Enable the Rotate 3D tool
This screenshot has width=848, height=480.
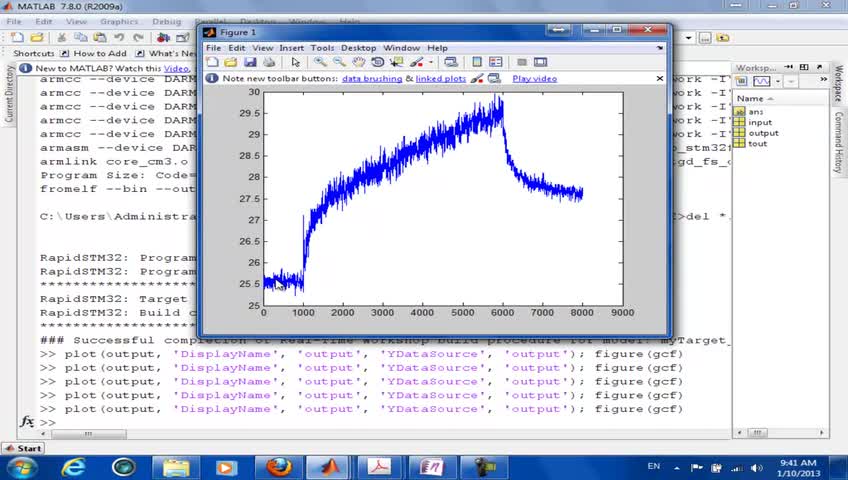[x=377, y=62]
